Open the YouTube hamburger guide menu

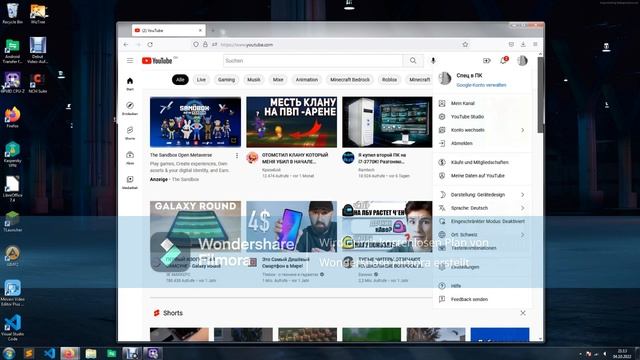tap(130, 60)
